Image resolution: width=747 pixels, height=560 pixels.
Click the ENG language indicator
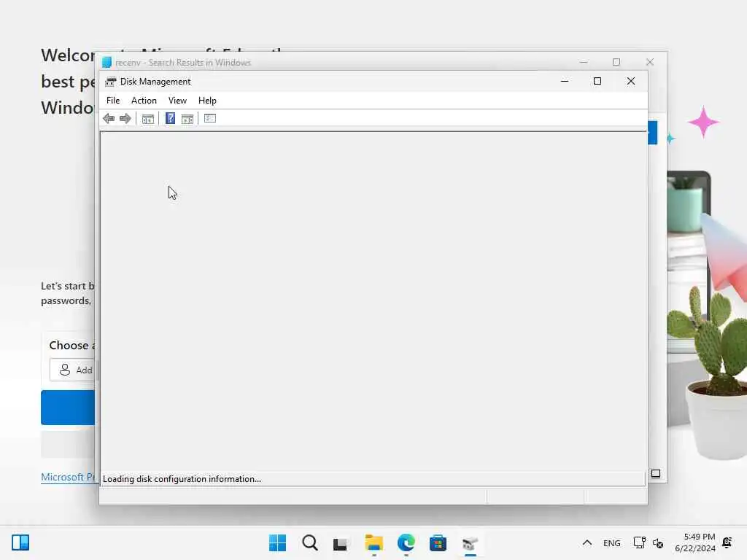coord(612,543)
